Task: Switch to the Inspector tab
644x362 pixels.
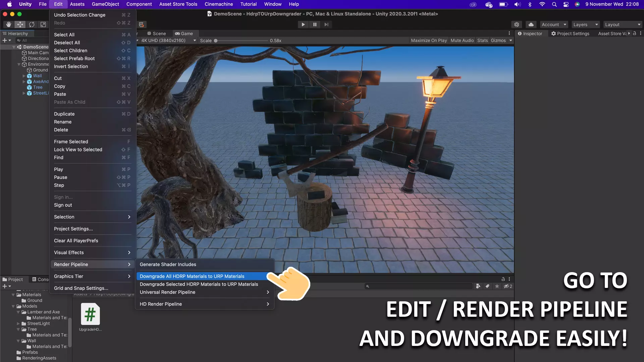Action: pyautogui.click(x=530, y=34)
